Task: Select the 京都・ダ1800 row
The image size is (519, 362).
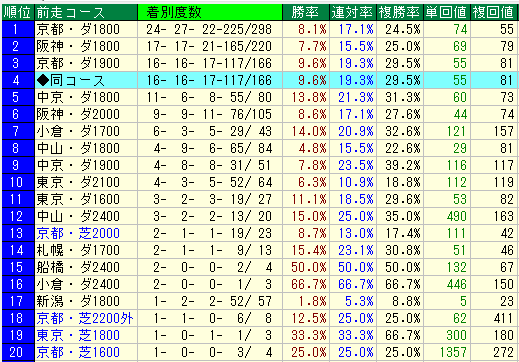Action: [x=260, y=29]
